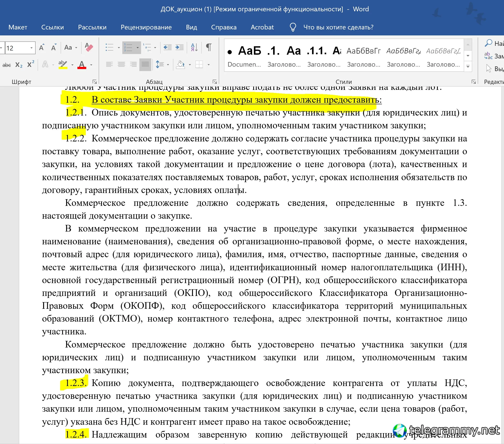Click the Increase Font Size icon

tap(42, 47)
